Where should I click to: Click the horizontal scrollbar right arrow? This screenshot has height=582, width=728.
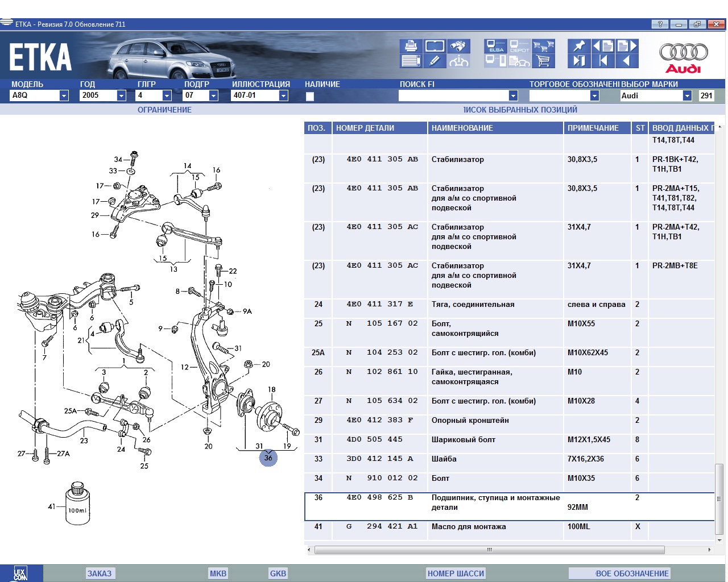pos(709,550)
